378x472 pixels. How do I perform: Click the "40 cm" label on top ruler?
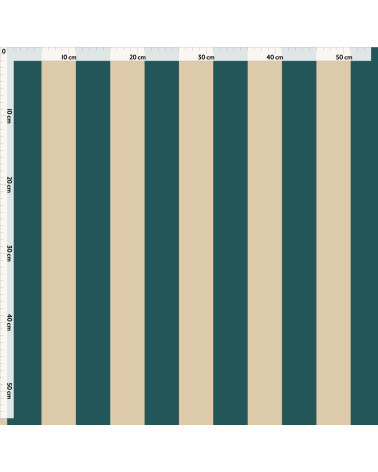point(275,57)
